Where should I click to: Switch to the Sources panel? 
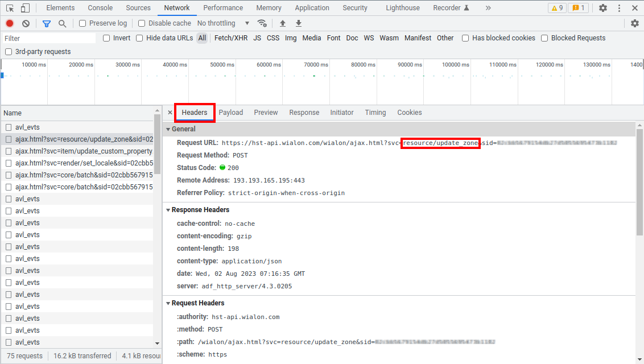point(138,8)
